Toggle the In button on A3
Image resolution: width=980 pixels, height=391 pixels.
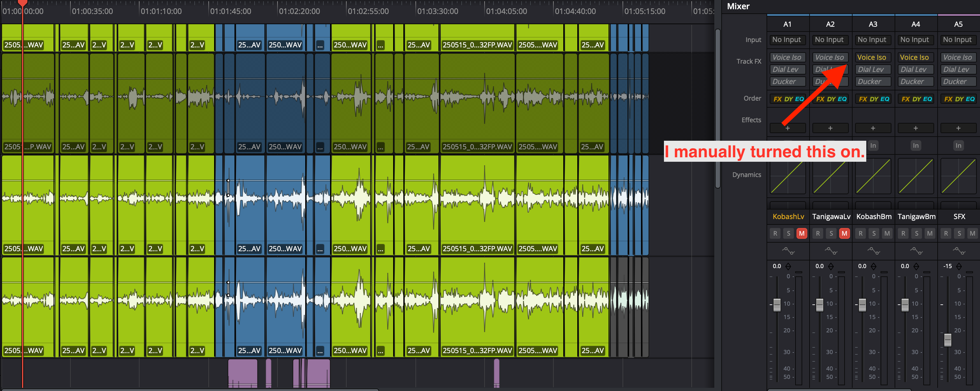pos(873,146)
